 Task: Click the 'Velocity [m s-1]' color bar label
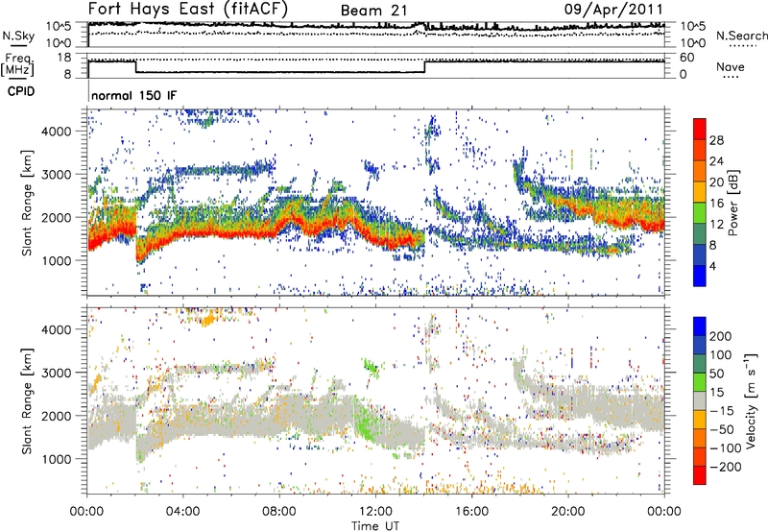tap(751, 400)
